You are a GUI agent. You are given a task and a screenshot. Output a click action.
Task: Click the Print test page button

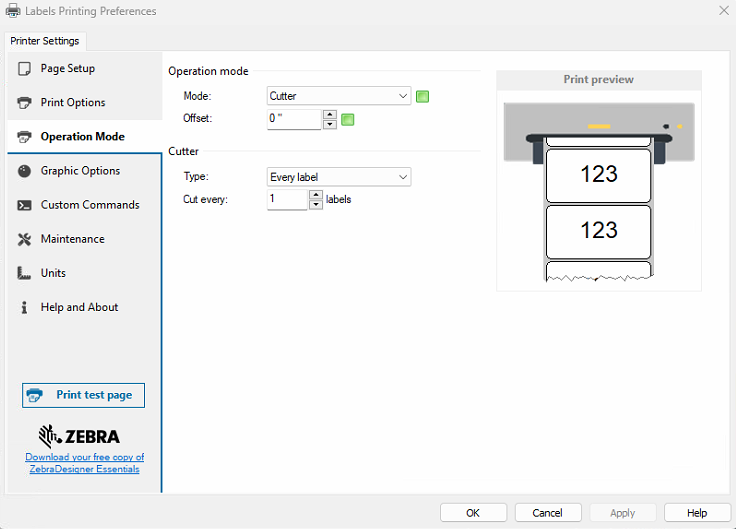tap(83, 395)
